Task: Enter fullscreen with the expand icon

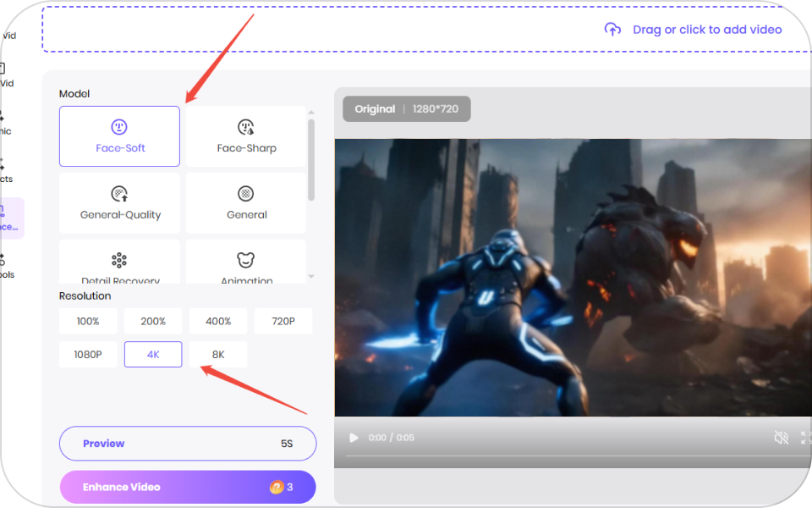Action: pyautogui.click(x=806, y=438)
